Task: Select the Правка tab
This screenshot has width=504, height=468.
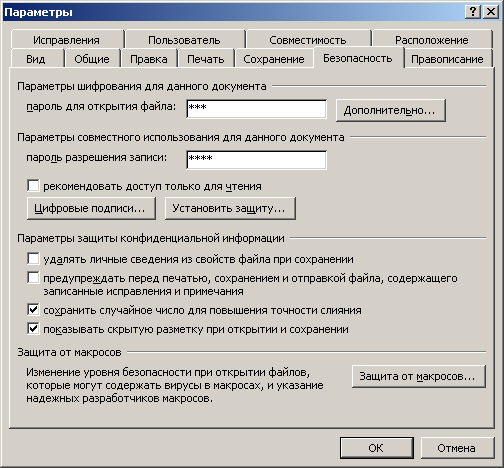Action: point(149,59)
